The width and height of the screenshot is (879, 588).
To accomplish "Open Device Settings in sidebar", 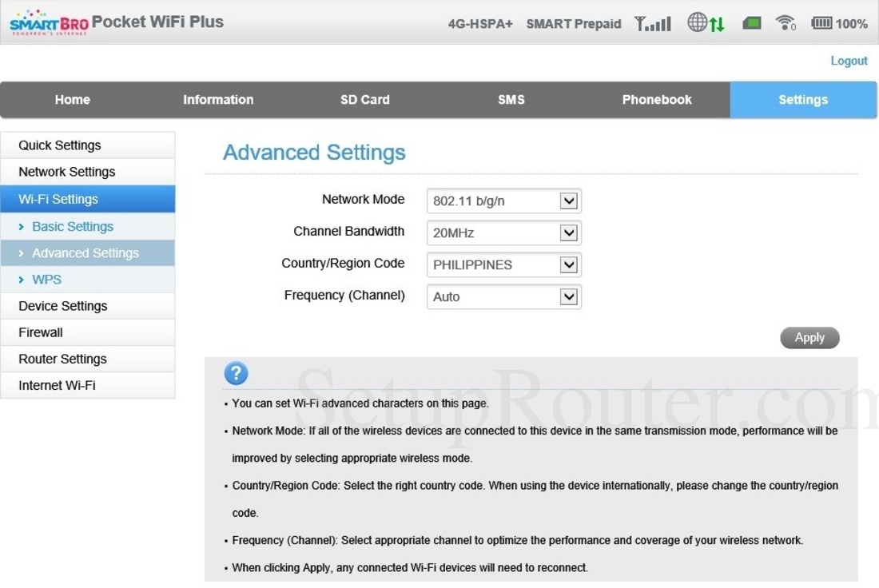I will click(x=87, y=306).
